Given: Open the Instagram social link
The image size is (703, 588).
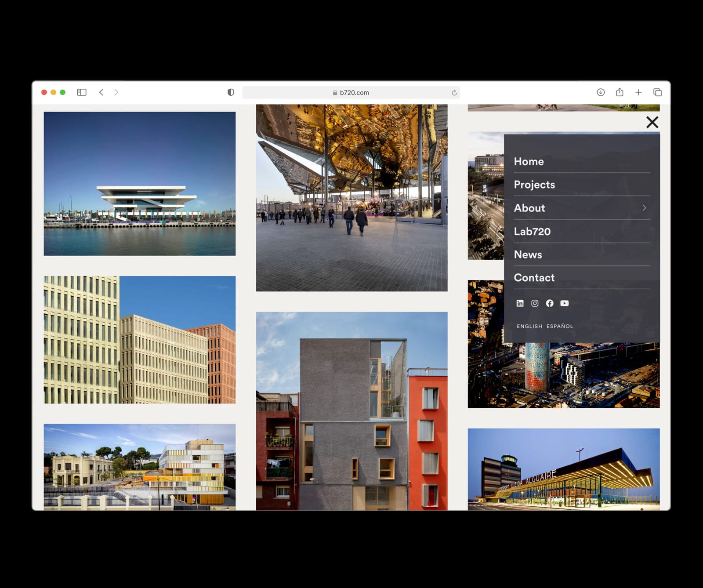Looking at the screenshot, I should tap(535, 303).
